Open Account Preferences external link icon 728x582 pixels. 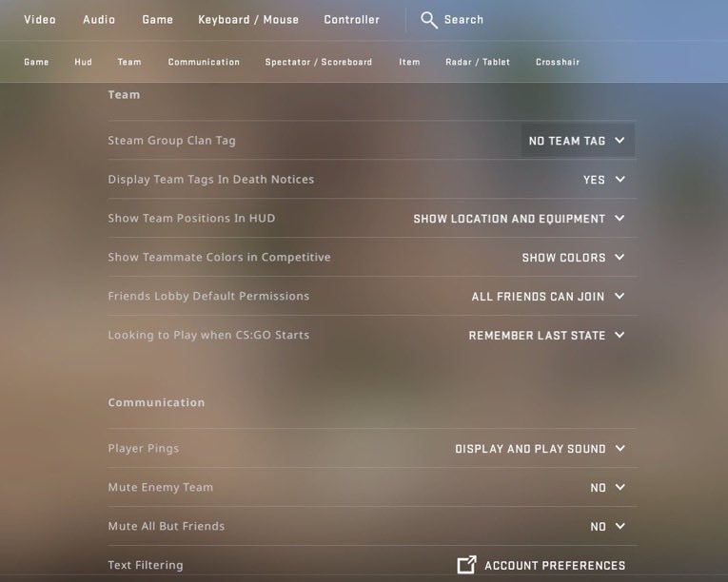[x=466, y=565]
